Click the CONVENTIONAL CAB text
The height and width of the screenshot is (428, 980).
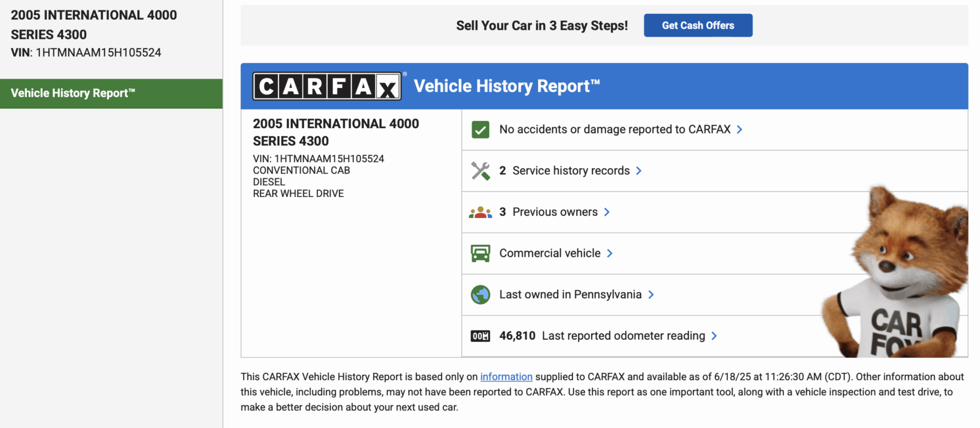tap(301, 170)
